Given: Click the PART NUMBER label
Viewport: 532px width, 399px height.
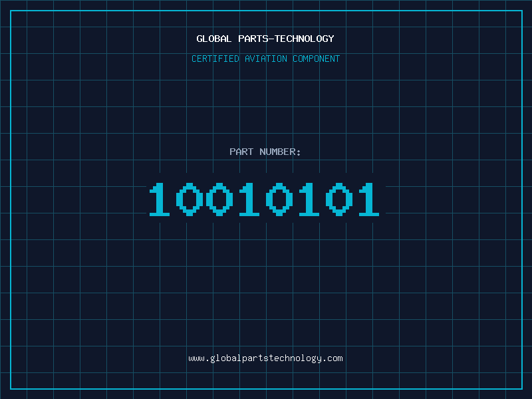Looking at the screenshot, I should (x=265, y=152).
